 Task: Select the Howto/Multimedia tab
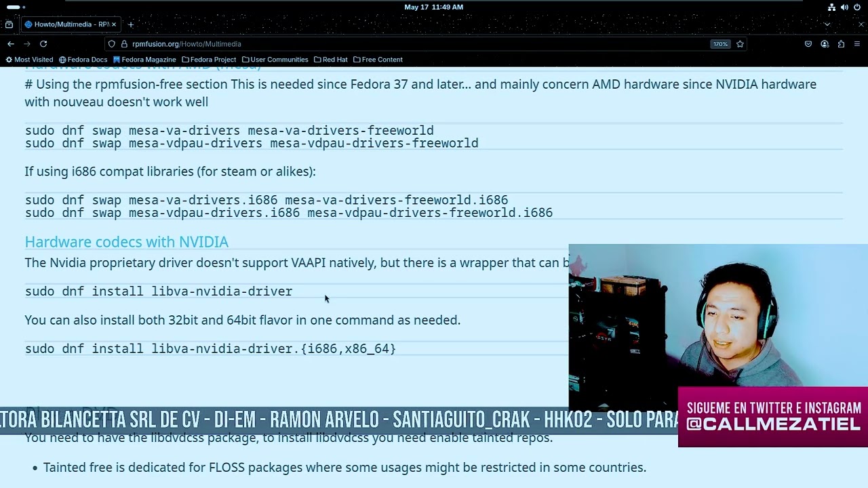[71, 24]
